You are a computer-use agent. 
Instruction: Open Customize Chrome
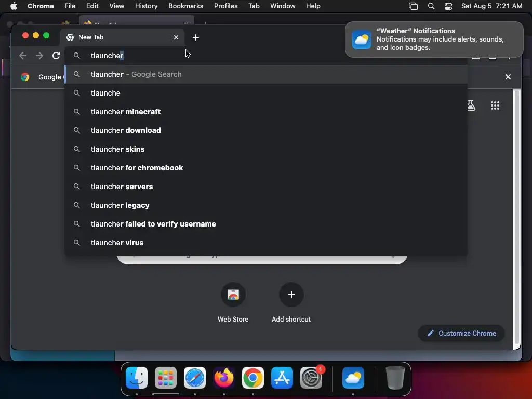(x=461, y=333)
